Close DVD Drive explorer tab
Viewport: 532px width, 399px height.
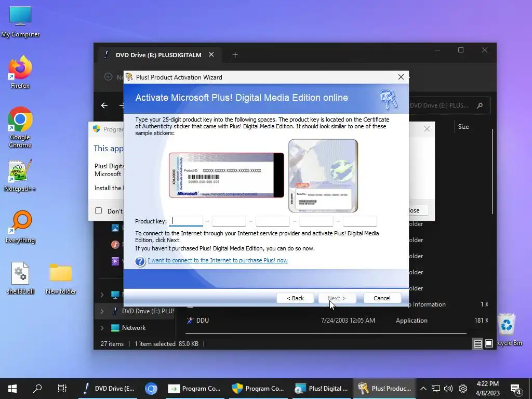pos(211,55)
